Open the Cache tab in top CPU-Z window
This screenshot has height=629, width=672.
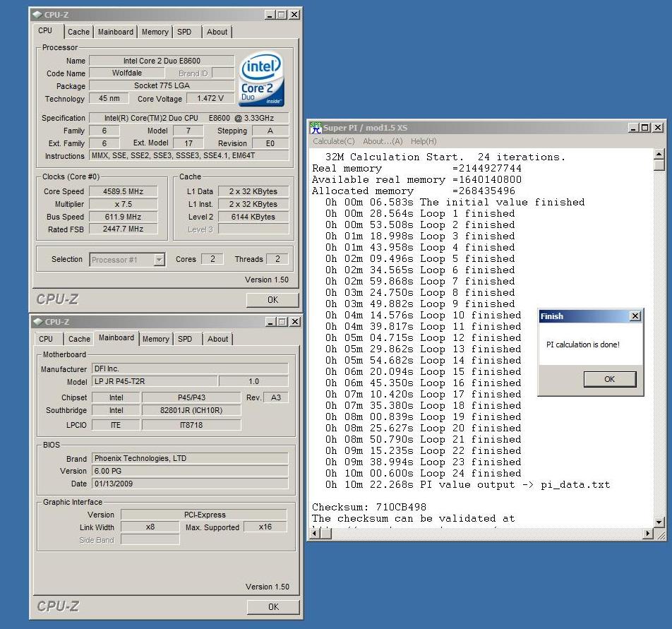(79, 32)
